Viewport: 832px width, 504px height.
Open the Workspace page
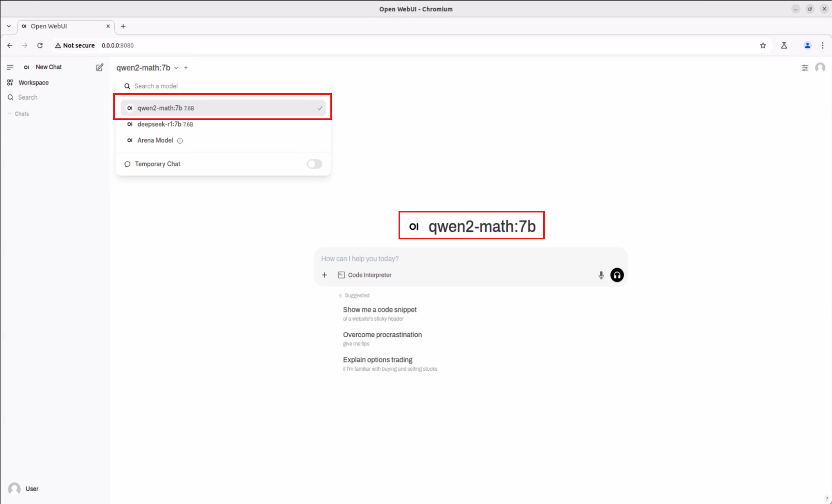pos(33,83)
